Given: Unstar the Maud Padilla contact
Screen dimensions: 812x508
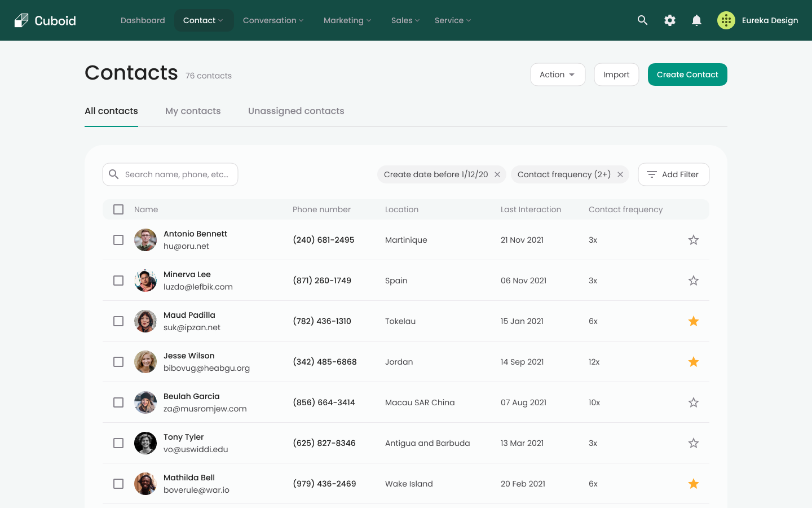Looking at the screenshot, I should point(694,321).
